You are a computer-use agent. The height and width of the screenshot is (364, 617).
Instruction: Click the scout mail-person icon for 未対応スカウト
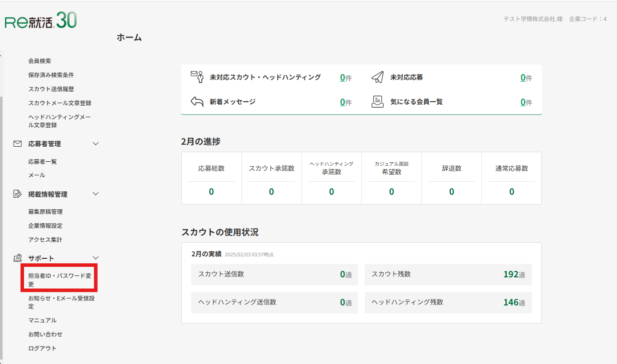[x=197, y=77]
